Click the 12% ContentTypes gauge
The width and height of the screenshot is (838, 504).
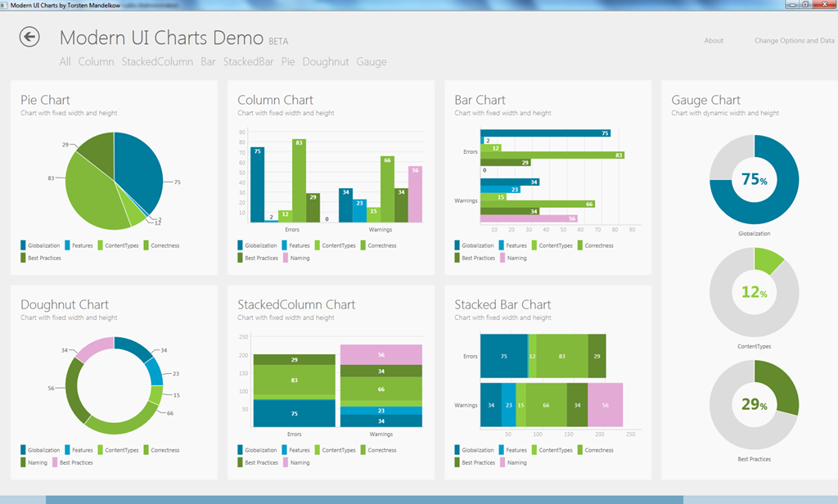click(x=754, y=292)
